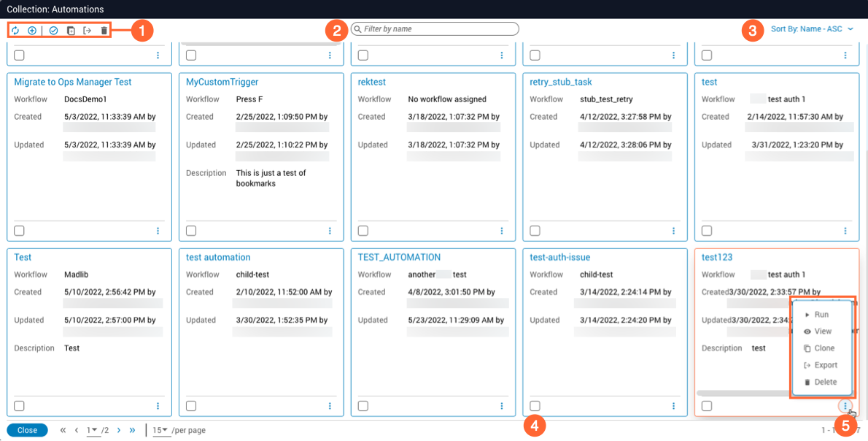Image resolution: width=868 pixels, height=441 pixels.
Task: Go to the first page using double-left arrows
Action: coord(63,430)
